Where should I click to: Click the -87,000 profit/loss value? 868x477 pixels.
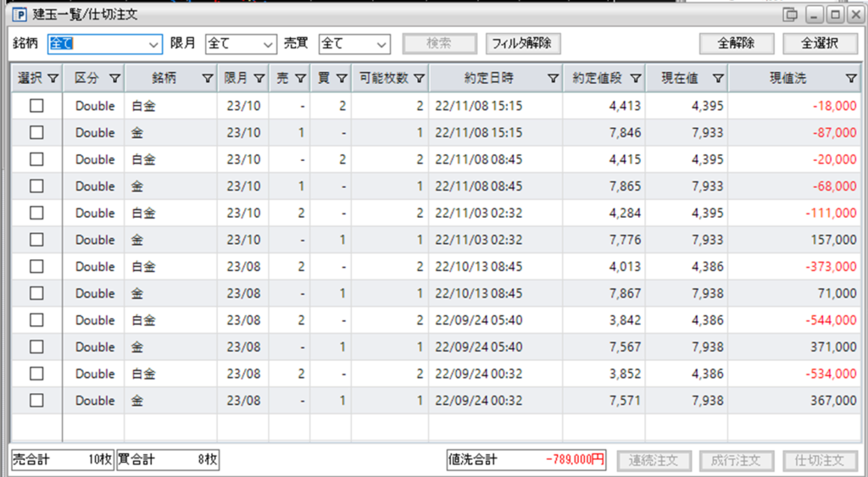pos(834,133)
